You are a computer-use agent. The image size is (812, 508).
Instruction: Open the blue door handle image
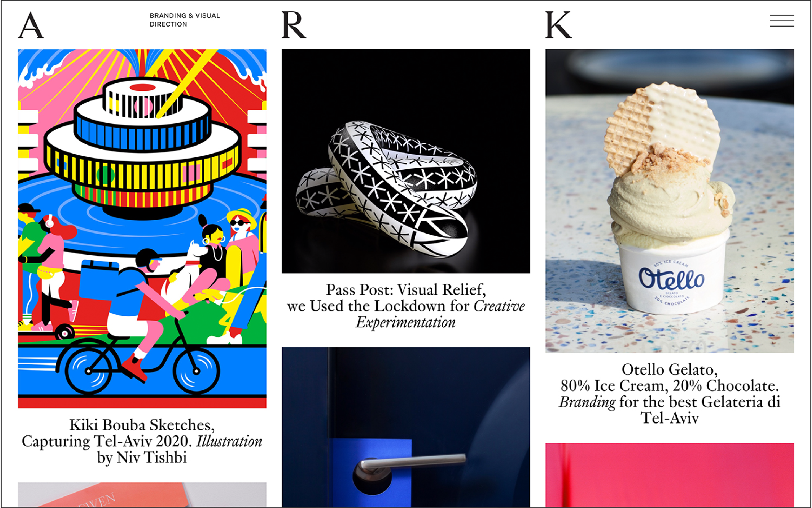coord(406,427)
